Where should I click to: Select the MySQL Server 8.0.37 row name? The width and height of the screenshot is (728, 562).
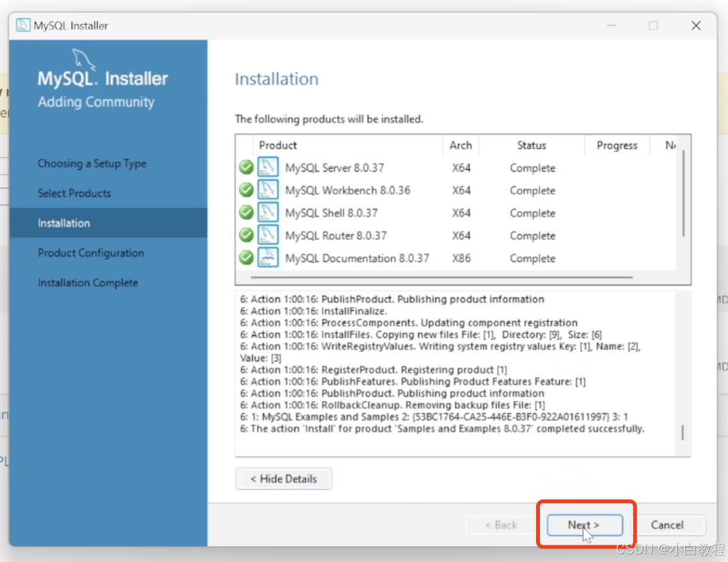(335, 168)
